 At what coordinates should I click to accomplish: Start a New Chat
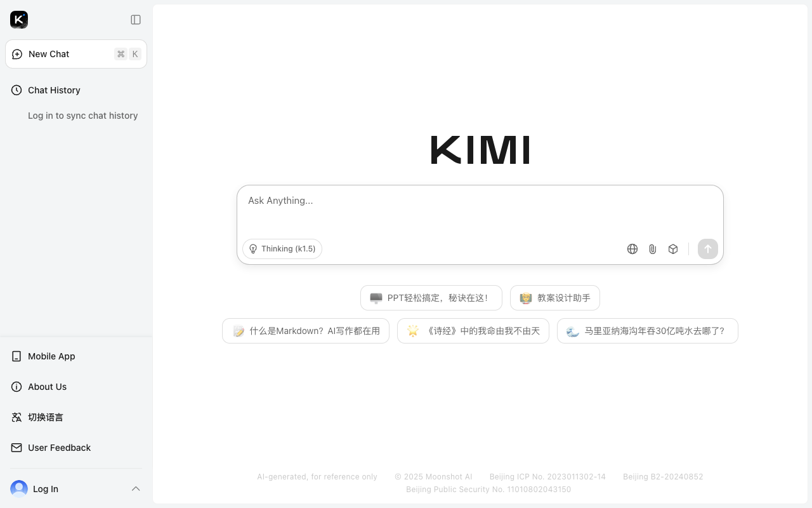point(76,54)
